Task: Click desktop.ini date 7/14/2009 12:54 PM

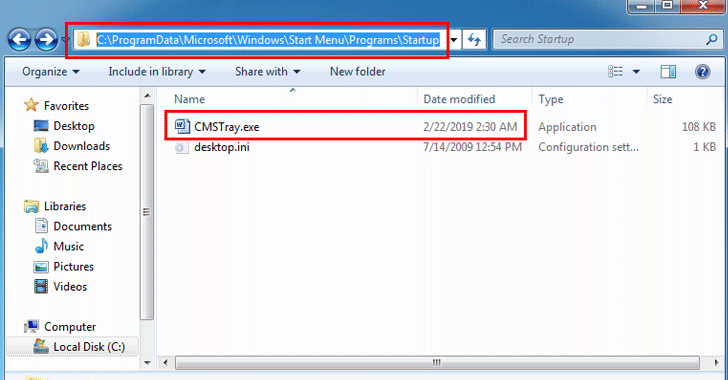Action: (x=472, y=147)
